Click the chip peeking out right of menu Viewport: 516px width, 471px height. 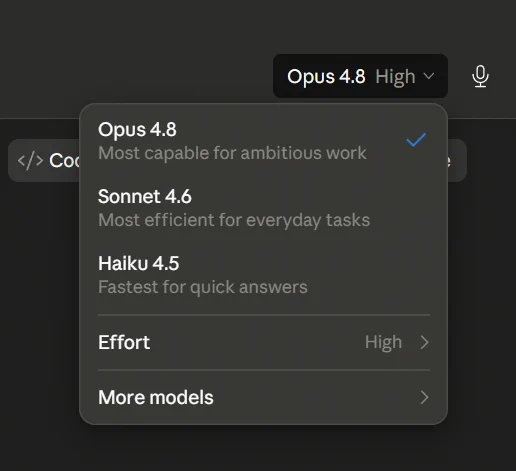pos(457,161)
